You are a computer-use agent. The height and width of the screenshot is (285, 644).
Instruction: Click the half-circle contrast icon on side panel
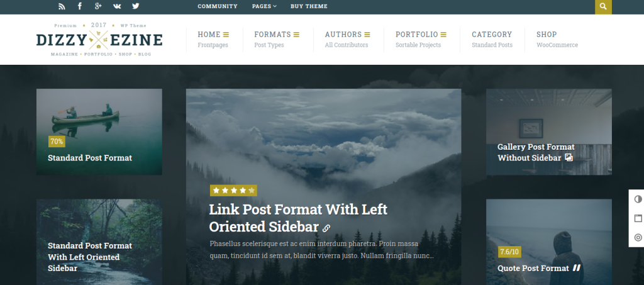[x=638, y=199]
